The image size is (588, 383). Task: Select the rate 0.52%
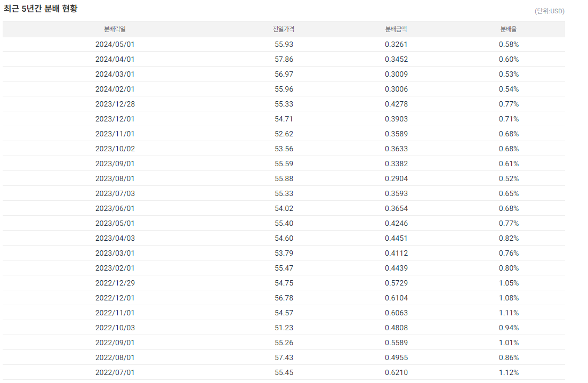[x=509, y=179]
